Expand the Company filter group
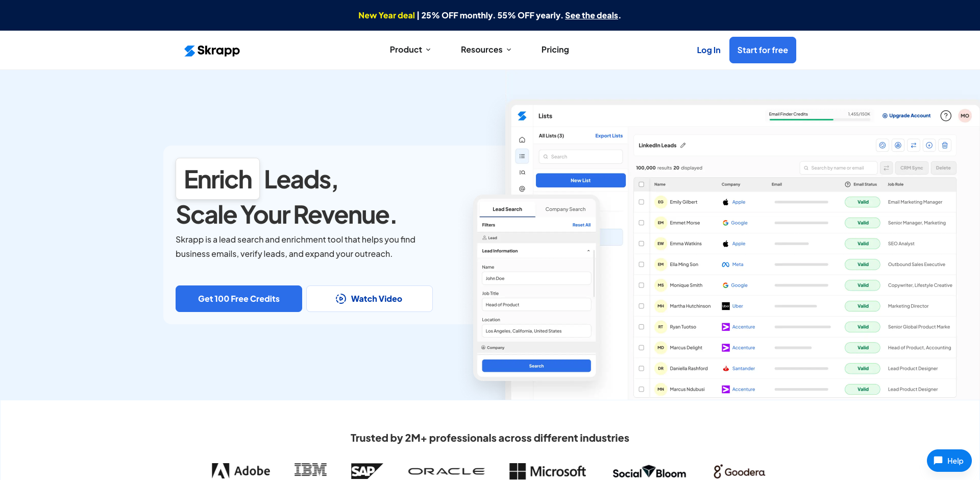The width and height of the screenshot is (980, 480). 536,348
